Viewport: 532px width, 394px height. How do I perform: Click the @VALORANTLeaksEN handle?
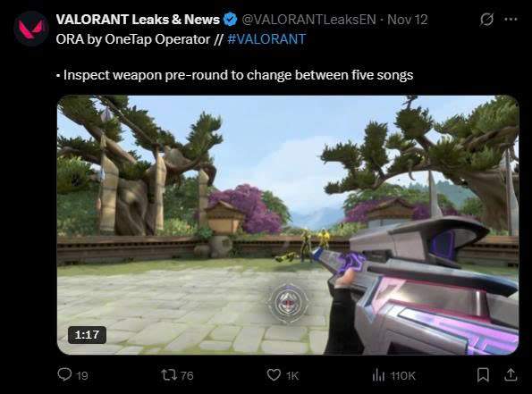[308, 20]
